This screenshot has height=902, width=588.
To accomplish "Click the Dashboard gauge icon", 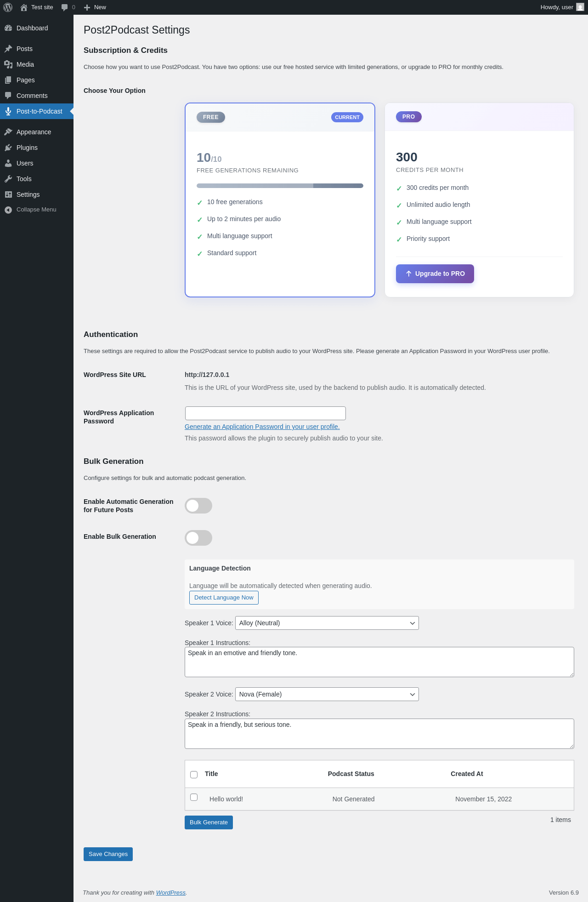I will tap(8, 28).
